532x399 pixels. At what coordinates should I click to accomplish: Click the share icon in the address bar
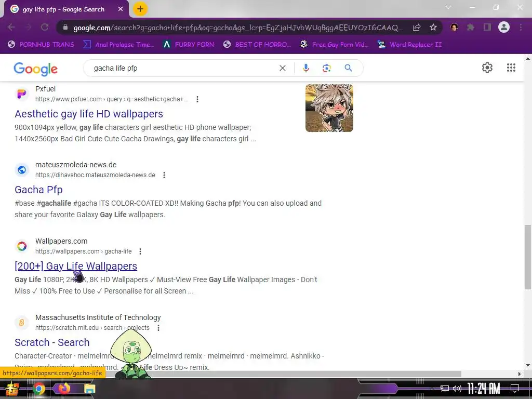417,28
